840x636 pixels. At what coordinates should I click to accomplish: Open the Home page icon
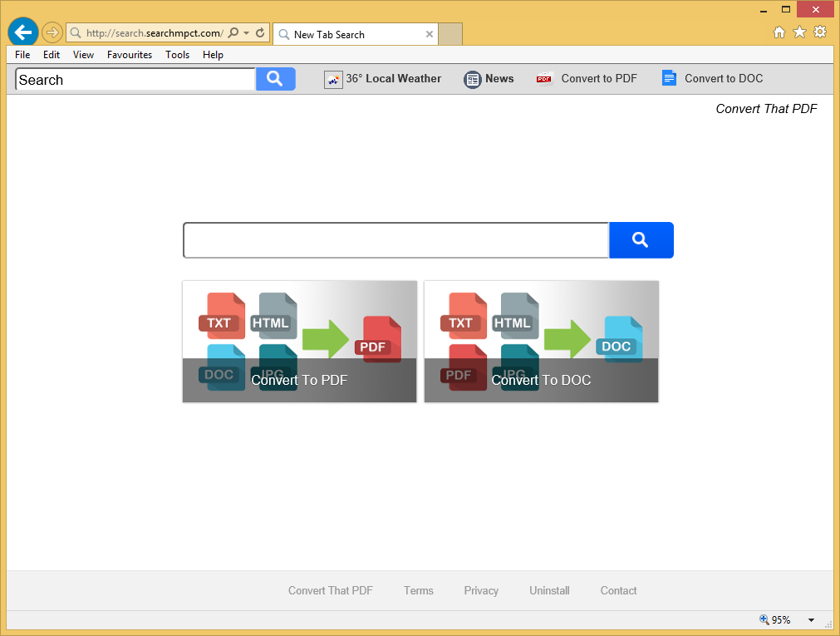(x=779, y=32)
